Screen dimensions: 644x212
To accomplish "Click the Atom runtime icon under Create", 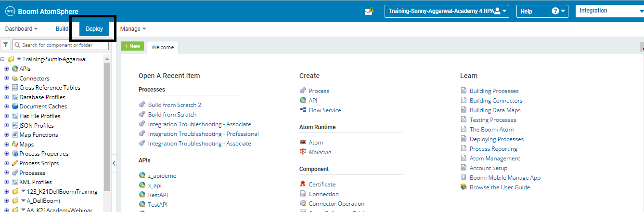I will tap(303, 143).
